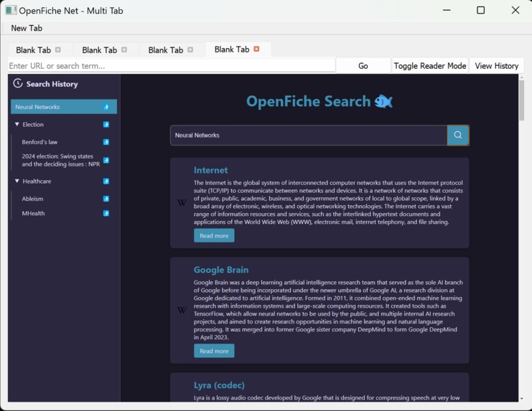Switch to the second Blank Tab
The width and height of the screenshot is (532, 411).
pos(99,50)
